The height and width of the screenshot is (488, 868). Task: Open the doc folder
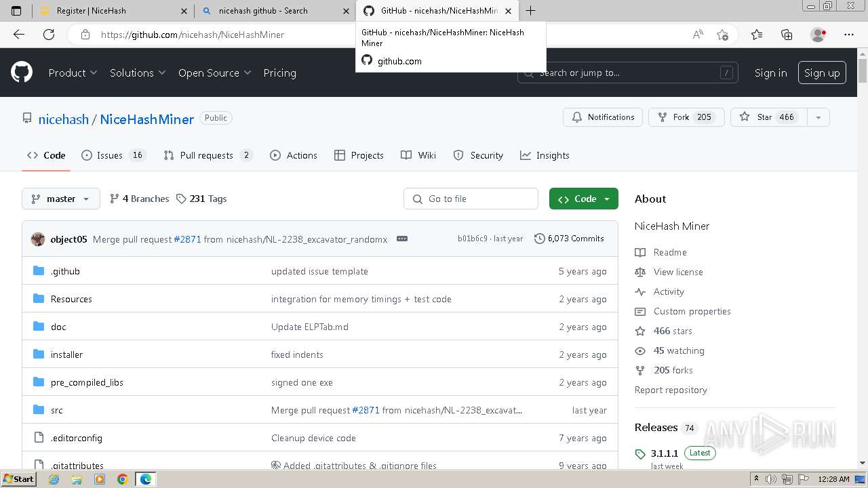[58, 327]
